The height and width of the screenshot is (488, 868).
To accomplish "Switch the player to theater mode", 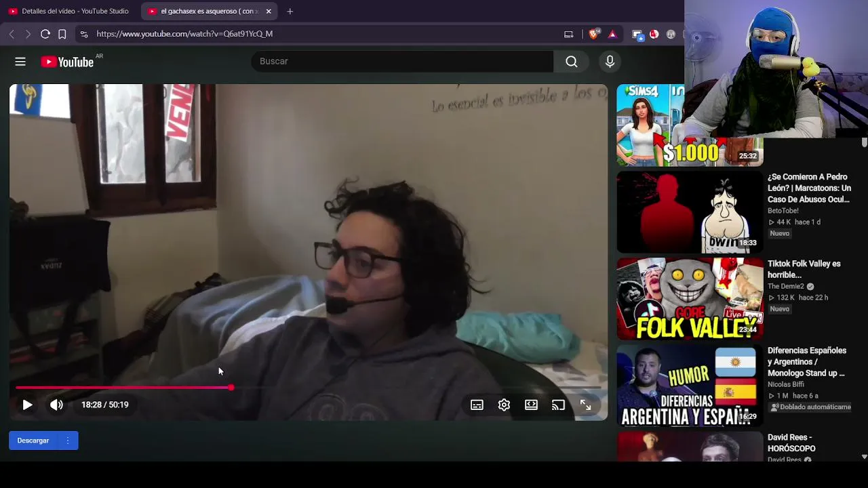I will click(x=531, y=405).
